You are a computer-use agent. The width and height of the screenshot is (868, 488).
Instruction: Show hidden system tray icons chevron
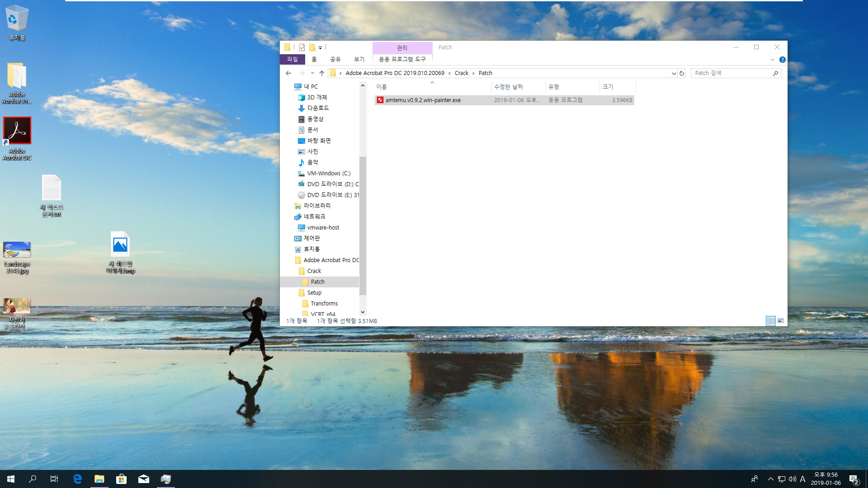770,479
